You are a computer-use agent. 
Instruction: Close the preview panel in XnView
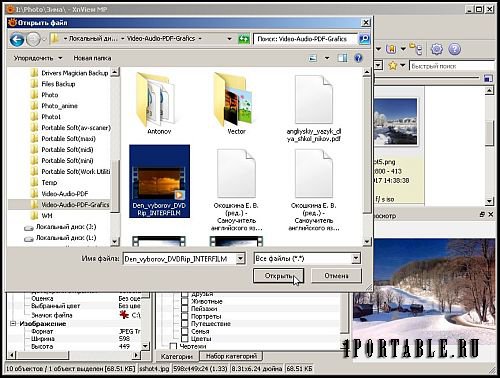pyautogui.click(x=491, y=215)
